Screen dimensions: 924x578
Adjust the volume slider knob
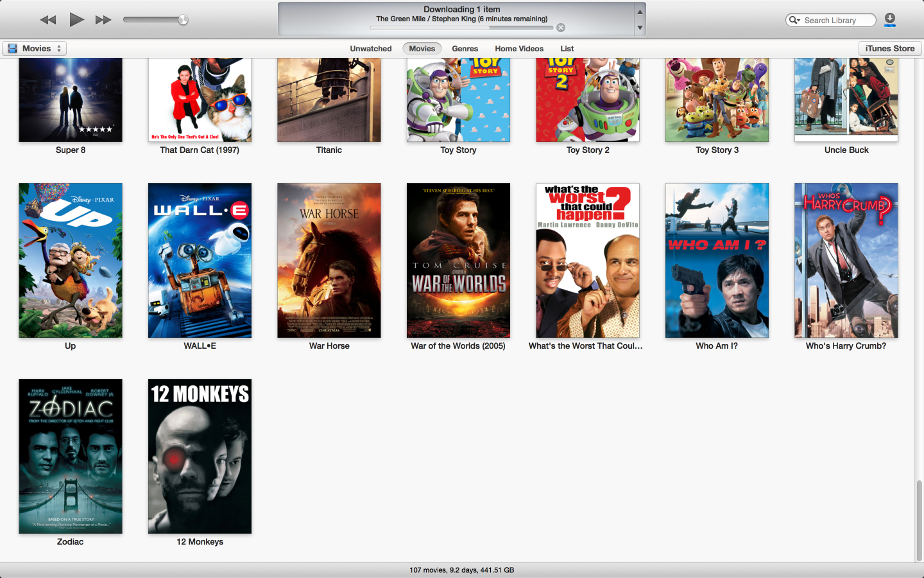tap(183, 20)
